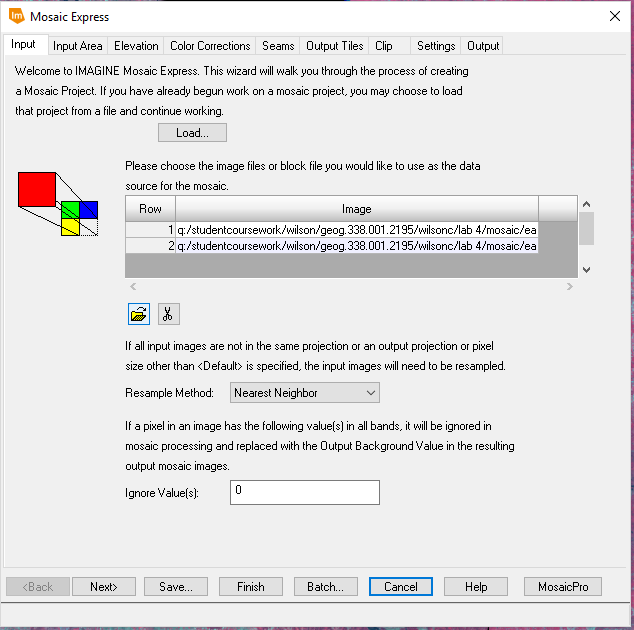Click the horizontal scroll left arrow
This screenshot has width=634, height=630.
133,287
